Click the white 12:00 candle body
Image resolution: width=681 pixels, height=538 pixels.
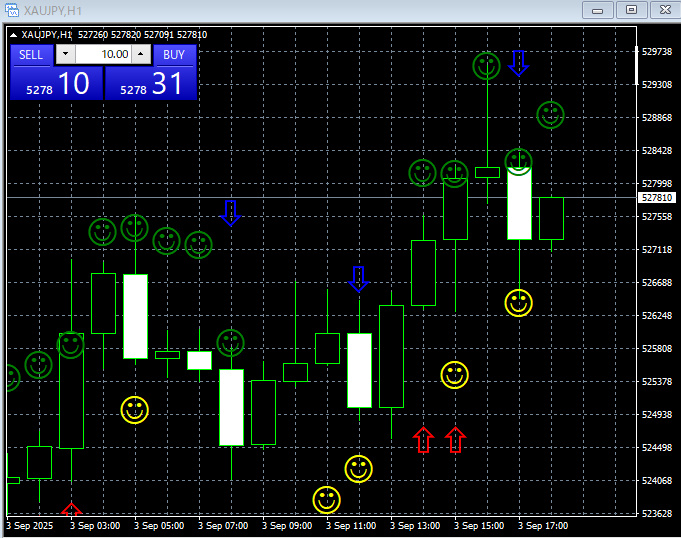pos(360,370)
